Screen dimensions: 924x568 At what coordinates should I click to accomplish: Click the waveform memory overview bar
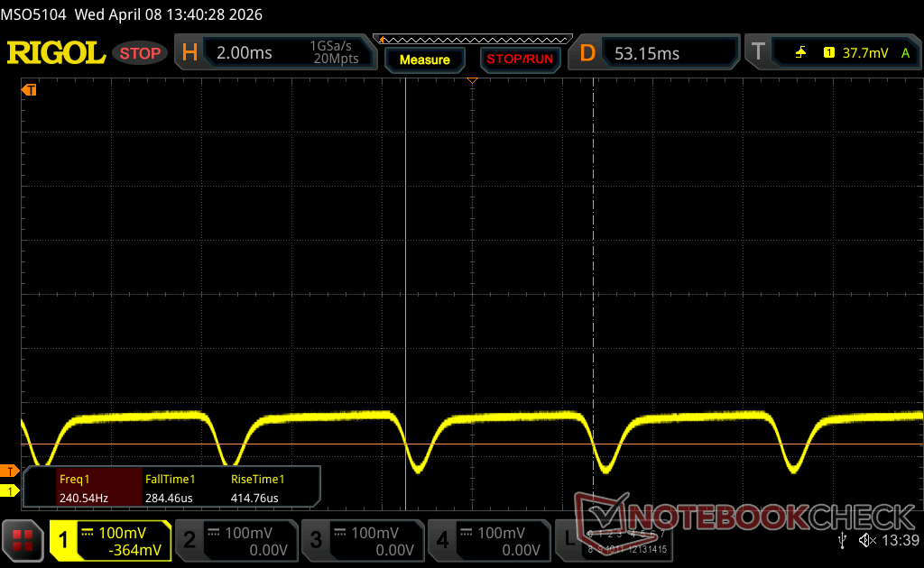point(476,40)
